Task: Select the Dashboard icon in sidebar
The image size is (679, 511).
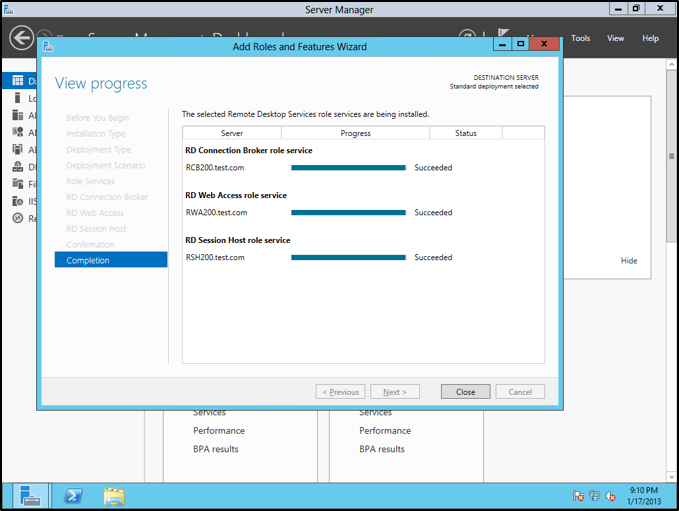Action: point(18,81)
